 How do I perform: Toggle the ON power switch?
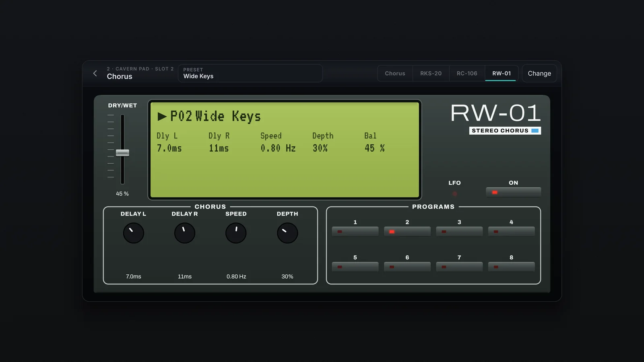point(513,192)
